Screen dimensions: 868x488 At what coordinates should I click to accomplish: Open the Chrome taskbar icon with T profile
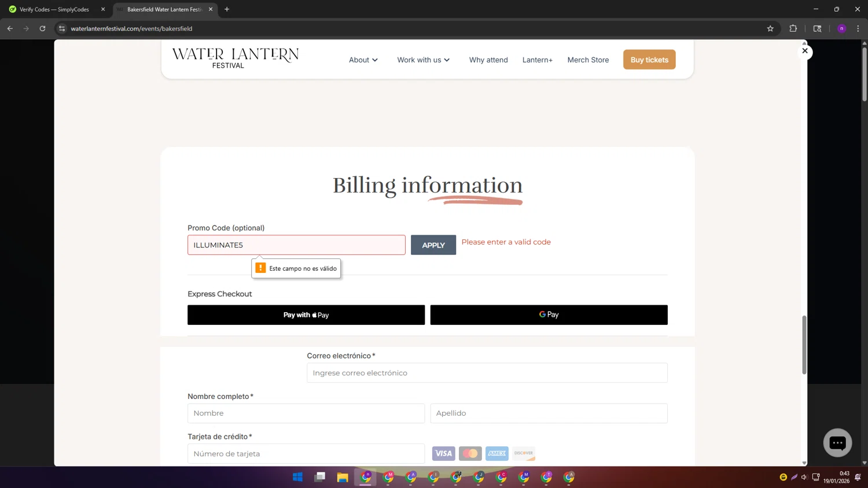pyautogui.click(x=546, y=477)
